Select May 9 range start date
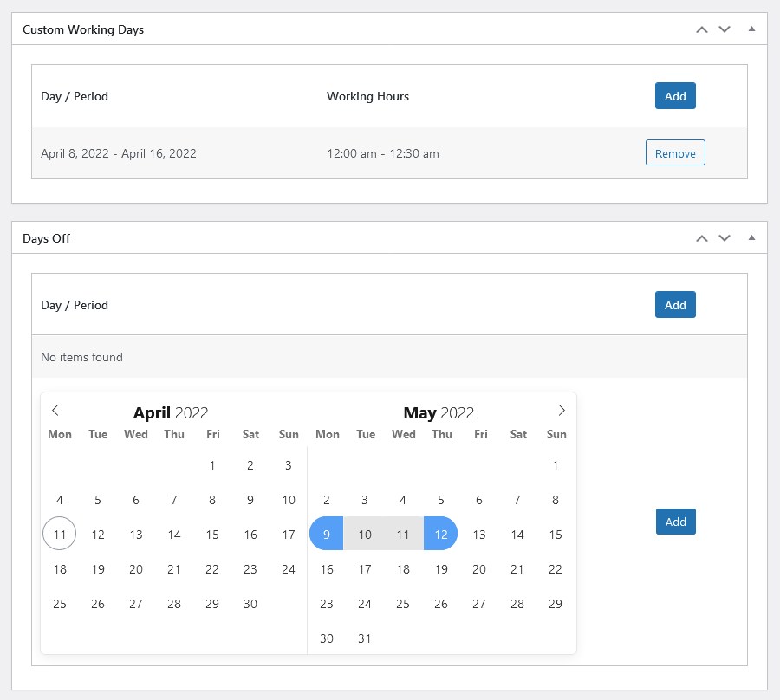The width and height of the screenshot is (780, 700). click(x=327, y=534)
